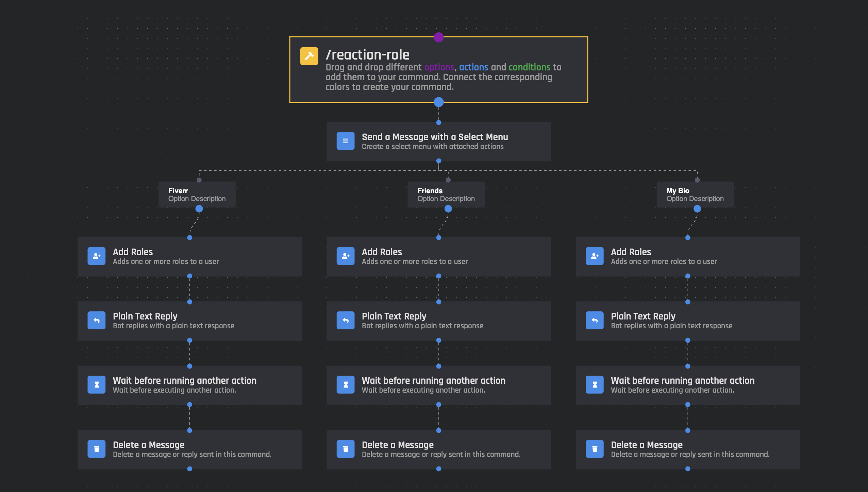Viewport: 868px width, 492px height.
Task: Click the purple word 'options' in the description
Action: coord(439,67)
